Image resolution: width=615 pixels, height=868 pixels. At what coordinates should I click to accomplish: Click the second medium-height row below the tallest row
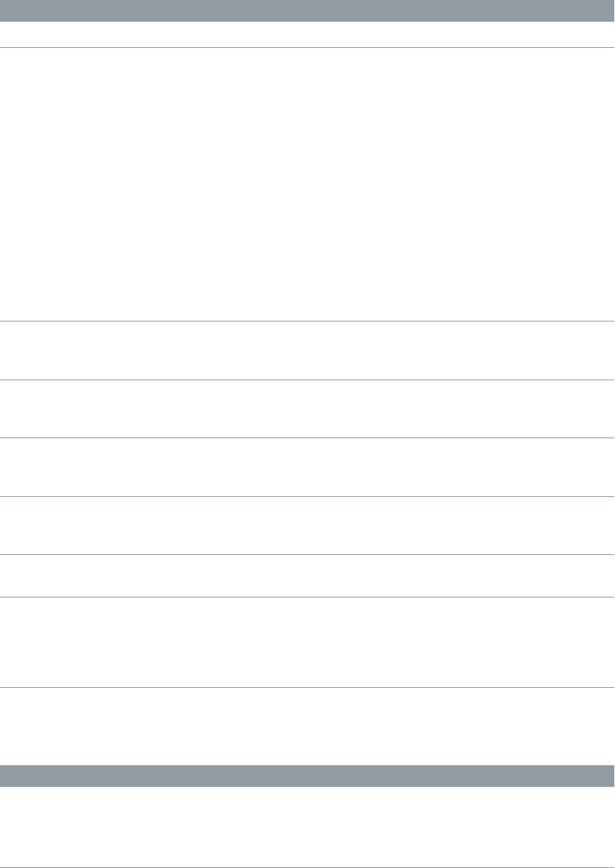pos(307,409)
